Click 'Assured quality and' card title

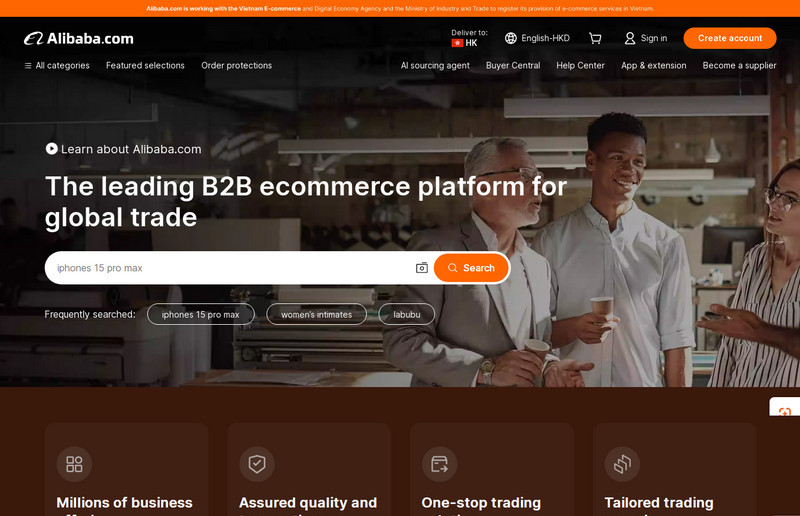tap(308, 503)
